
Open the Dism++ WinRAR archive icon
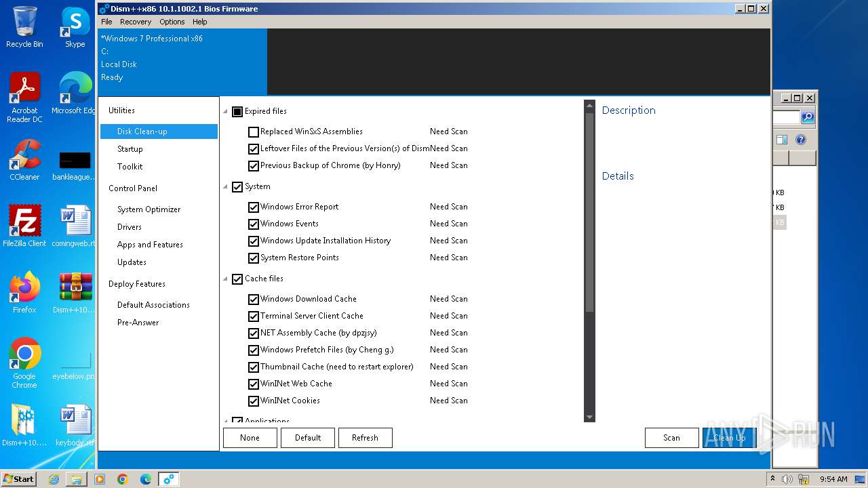coord(75,293)
